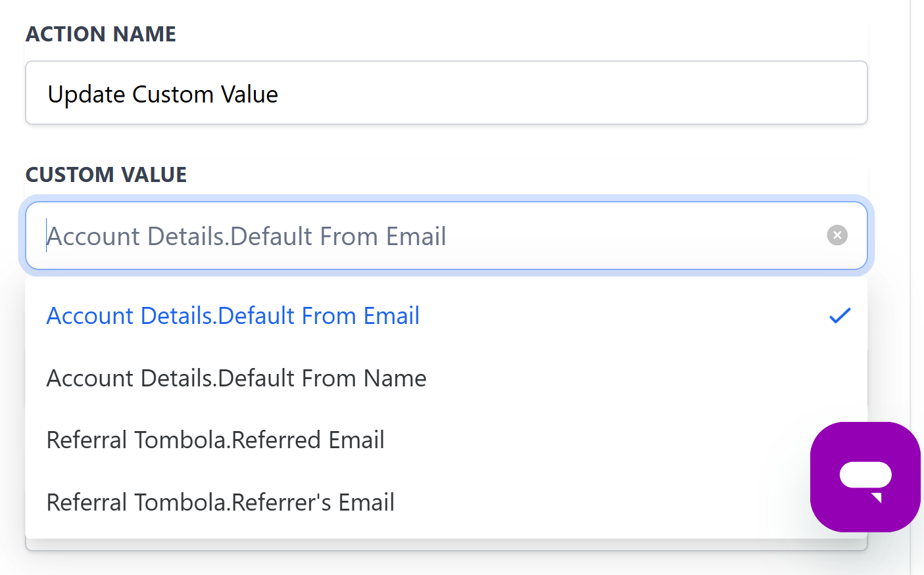Image resolution: width=924 pixels, height=575 pixels.
Task: Choose Account Details.Default From Name from dropdown
Action: pyautogui.click(x=237, y=378)
